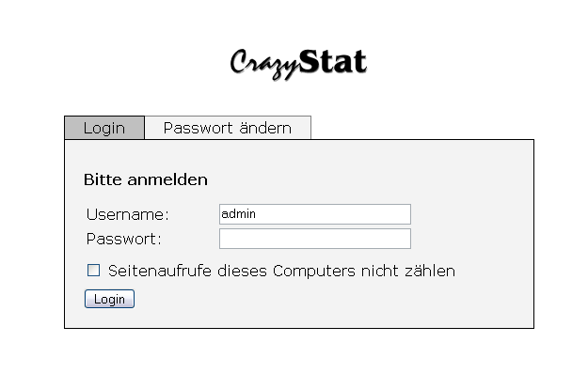Viewport: 588px width, 389px height.
Task: Click the word "Computers" in checkbox label
Action: (x=313, y=271)
